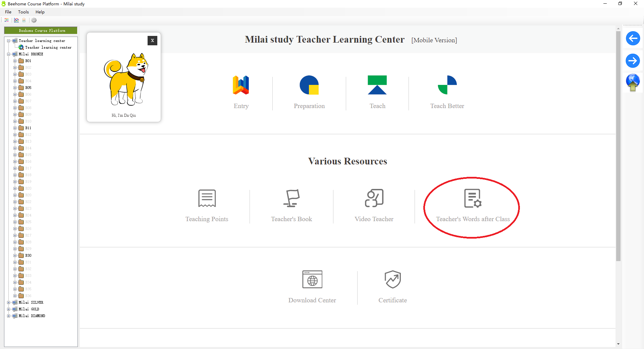
Task: Expand the B01 folder in tree
Action: 15,61
